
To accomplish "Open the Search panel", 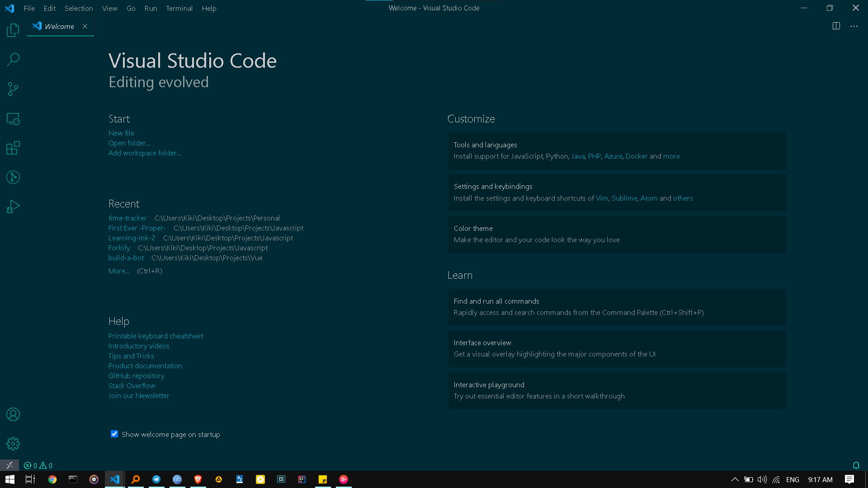I will coord(13,59).
